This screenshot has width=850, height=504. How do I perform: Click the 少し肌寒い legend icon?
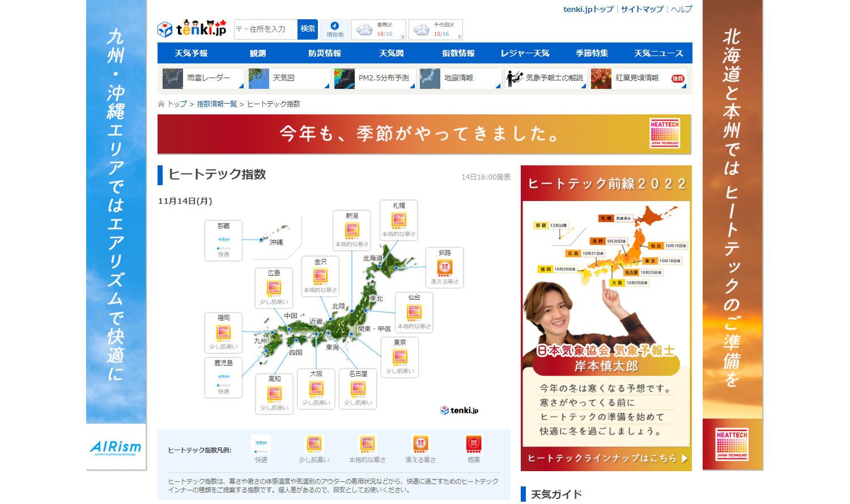[314, 444]
